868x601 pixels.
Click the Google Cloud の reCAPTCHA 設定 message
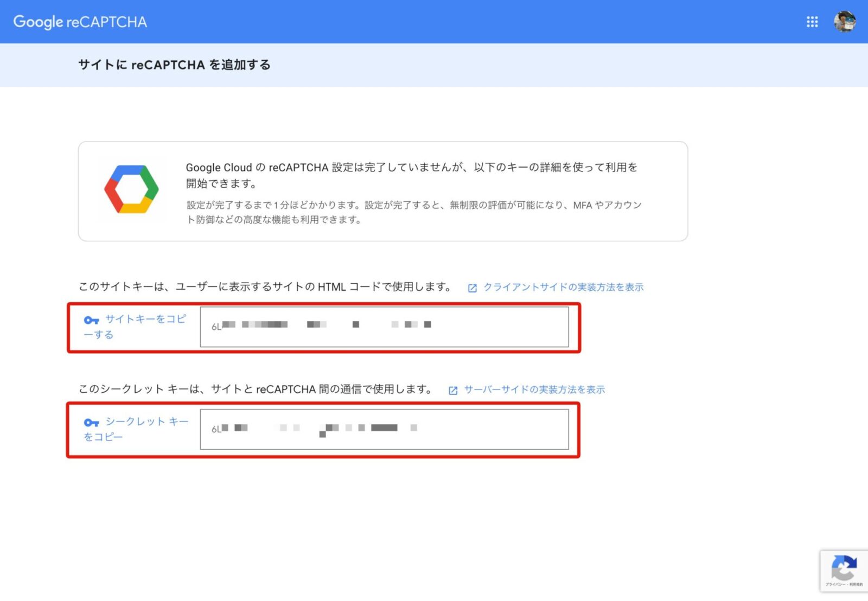click(x=412, y=175)
